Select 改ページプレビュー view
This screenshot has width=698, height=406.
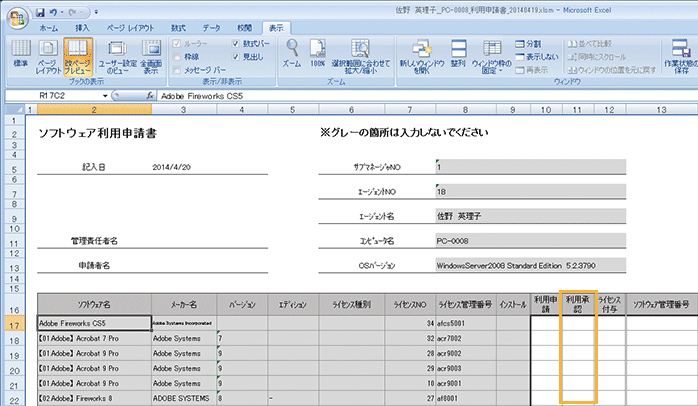pos(77,57)
